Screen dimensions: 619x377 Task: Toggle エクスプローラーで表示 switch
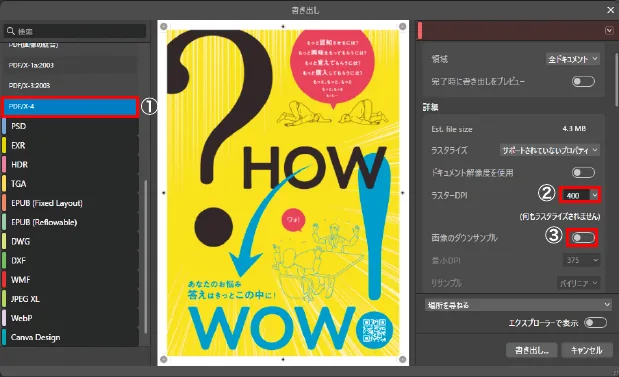[x=595, y=323]
